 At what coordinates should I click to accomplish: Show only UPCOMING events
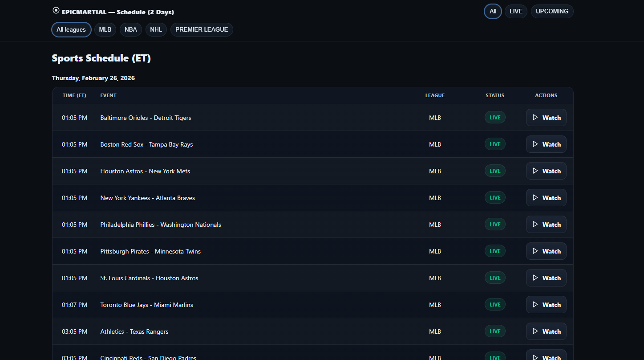point(552,12)
